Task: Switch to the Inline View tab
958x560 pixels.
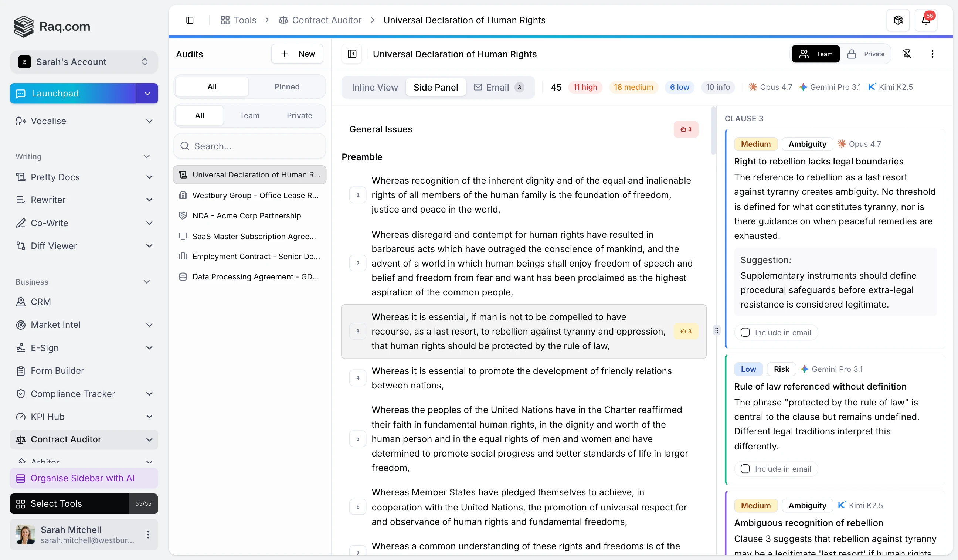Action: point(374,88)
